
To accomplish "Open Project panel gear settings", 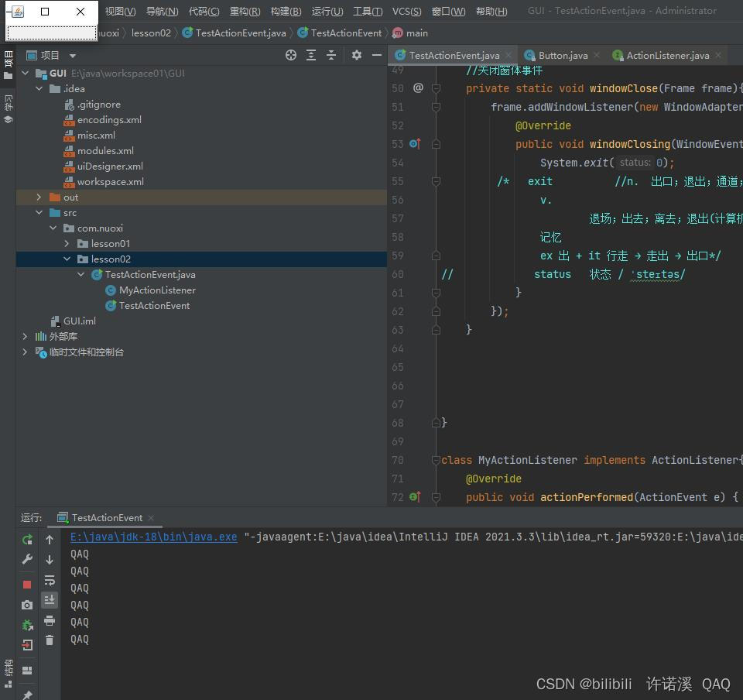I will click(x=356, y=56).
